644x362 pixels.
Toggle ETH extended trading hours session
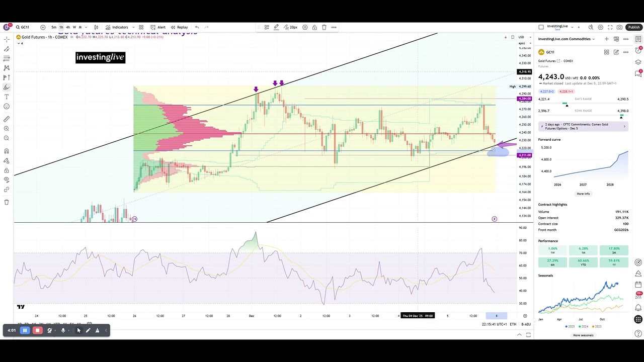(x=513, y=324)
